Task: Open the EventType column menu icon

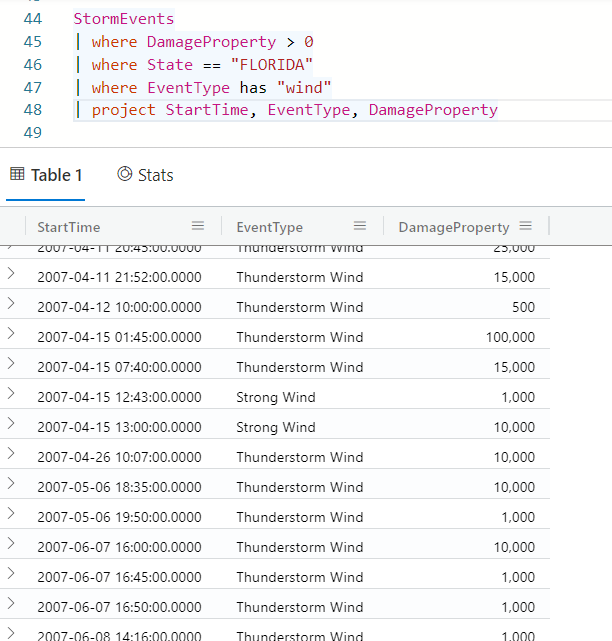Action: [x=360, y=226]
